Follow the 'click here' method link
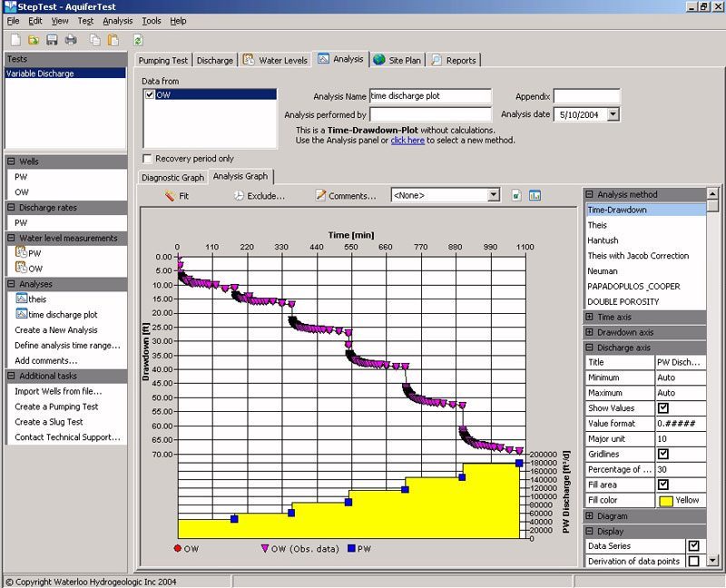The height and width of the screenshot is (588, 726). [x=407, y=141]
